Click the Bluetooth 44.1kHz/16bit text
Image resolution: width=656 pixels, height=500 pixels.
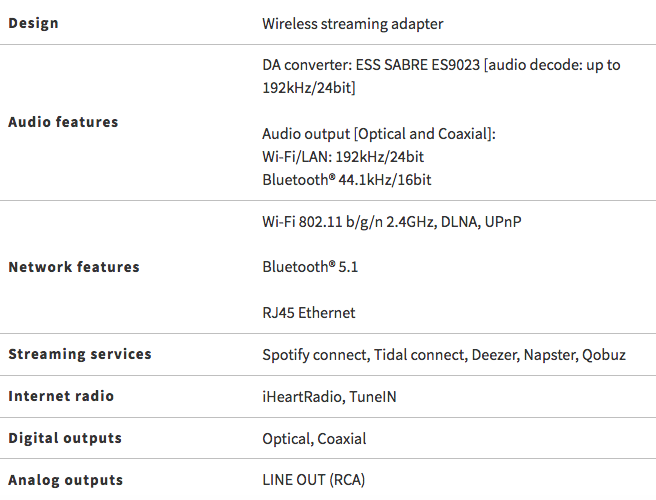pos(346,180)
